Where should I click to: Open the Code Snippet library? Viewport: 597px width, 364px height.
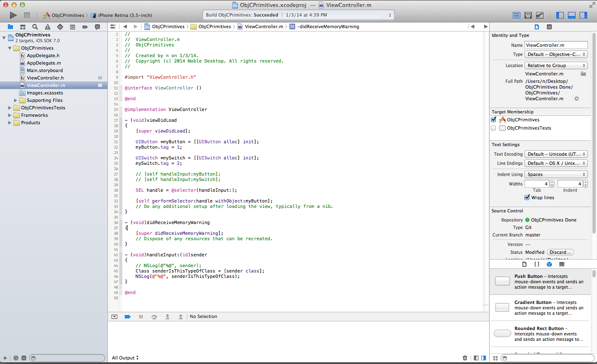point(537,264)
